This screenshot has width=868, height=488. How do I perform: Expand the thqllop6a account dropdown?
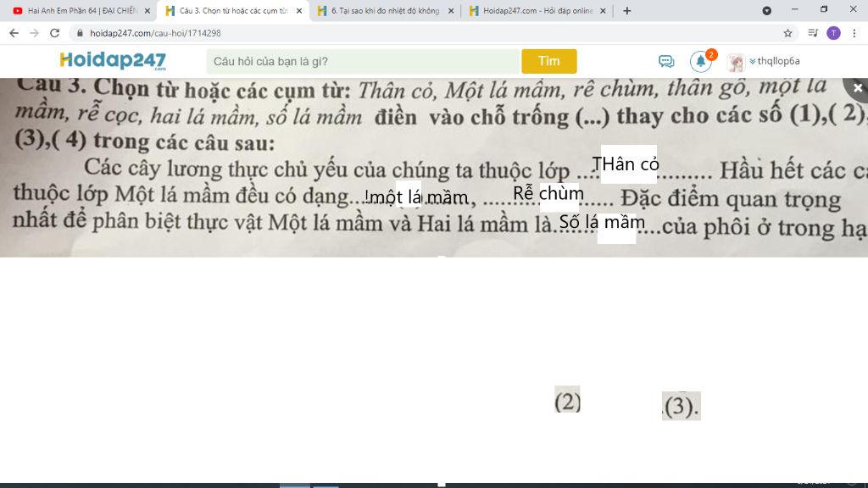click(x=775, y=61)
